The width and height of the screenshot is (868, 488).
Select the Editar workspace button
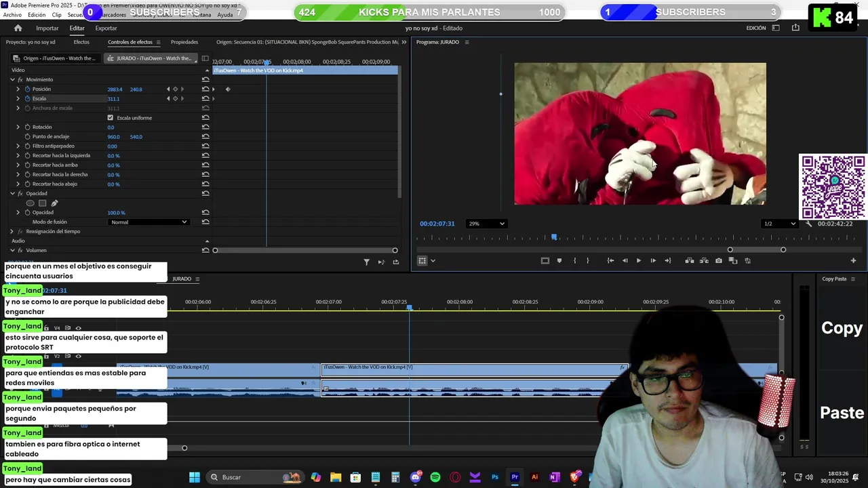tap(77, 28)
